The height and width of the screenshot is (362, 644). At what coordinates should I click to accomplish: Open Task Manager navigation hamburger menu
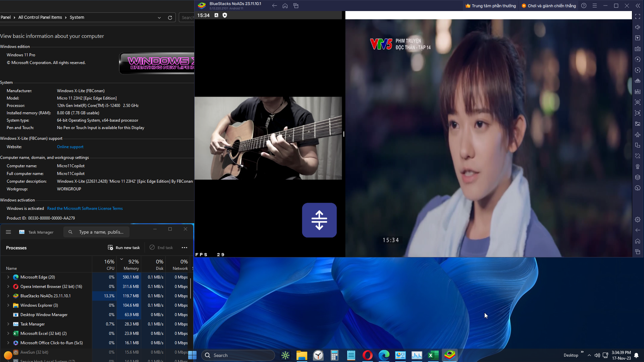(x=8, y=232)
